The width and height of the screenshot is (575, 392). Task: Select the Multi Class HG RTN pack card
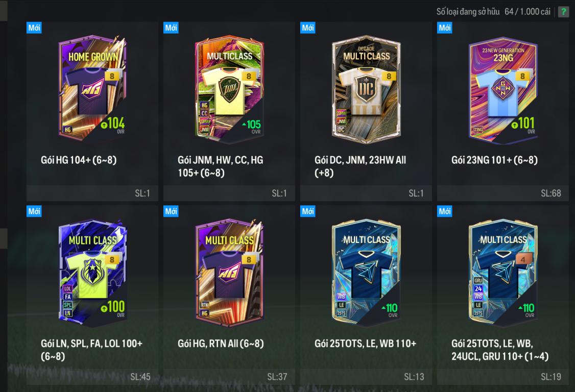(229, 273)
